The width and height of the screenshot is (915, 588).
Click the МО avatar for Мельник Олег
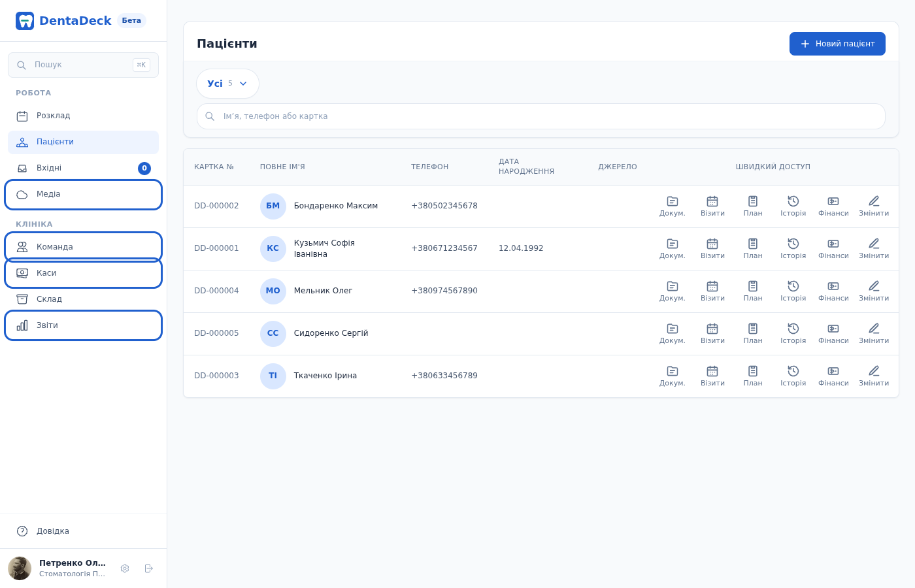tap(273, 291)
